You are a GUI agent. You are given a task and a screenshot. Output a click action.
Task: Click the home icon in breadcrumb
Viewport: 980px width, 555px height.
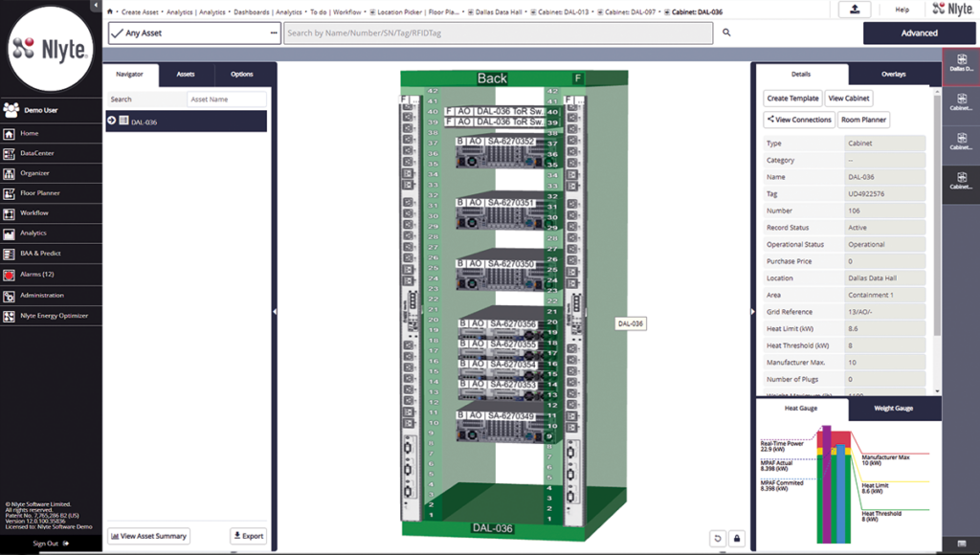point(110,11)
